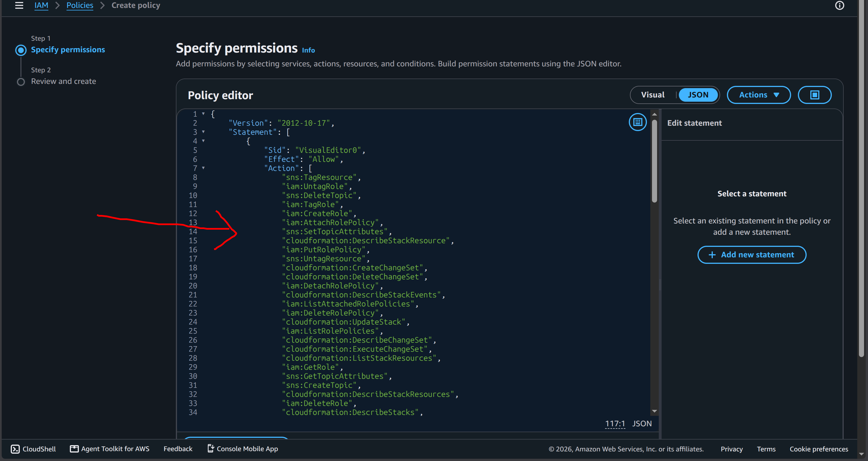Place cursor on the iam:CreateRole line

319,214
